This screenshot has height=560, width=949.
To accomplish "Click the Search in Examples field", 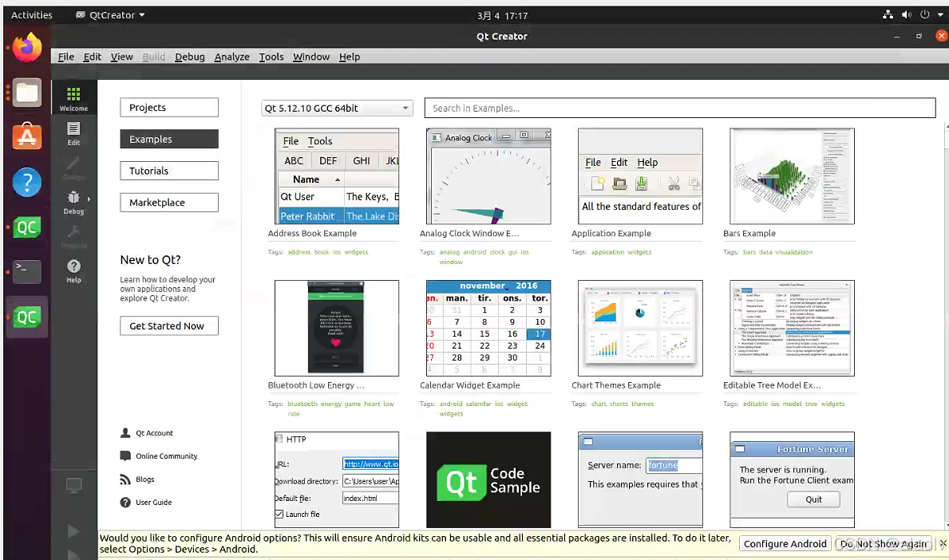I will point(680,108).
